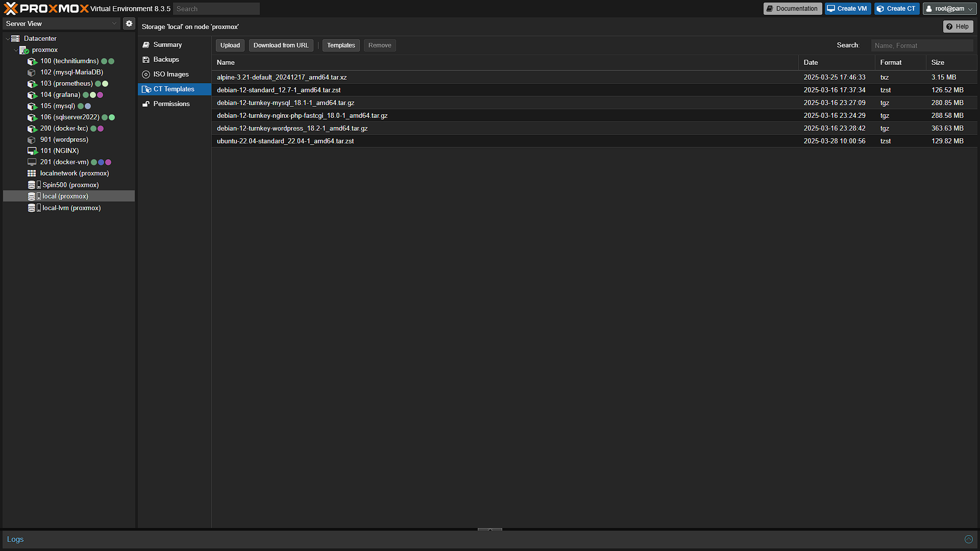Click the localnetwork (proxmox) grid icon
Screen dimensions: 980x551
click(32, 173)
